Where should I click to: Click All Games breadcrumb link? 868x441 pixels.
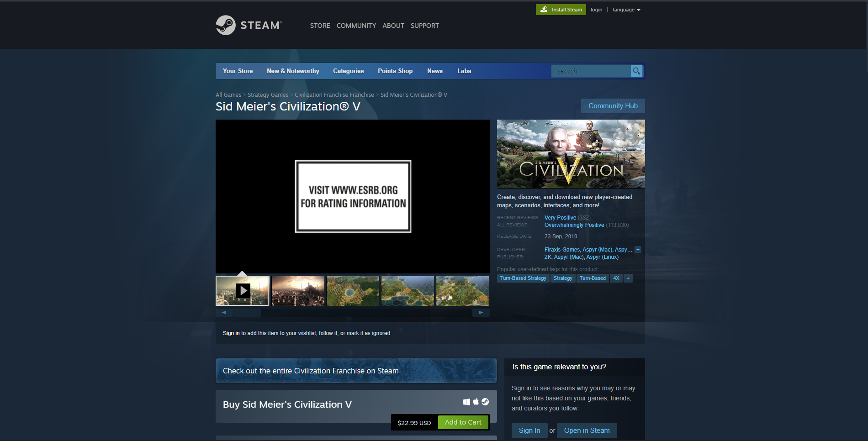point(228,95)
